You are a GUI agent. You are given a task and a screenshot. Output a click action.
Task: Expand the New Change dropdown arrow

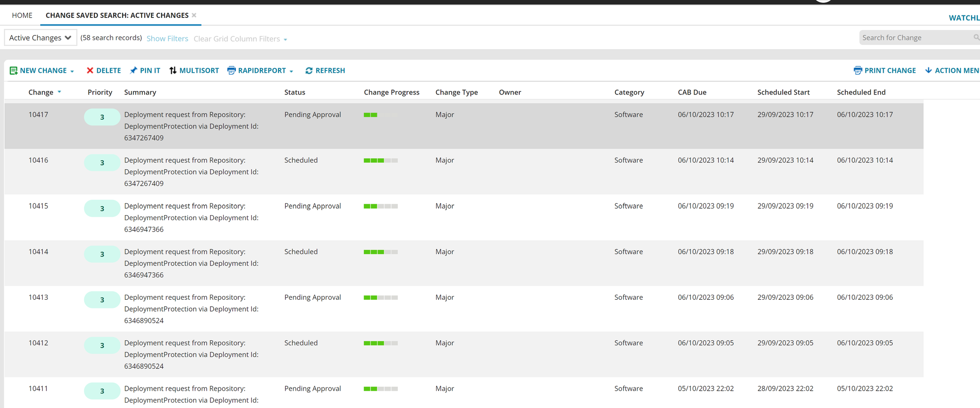pos(72,71)
